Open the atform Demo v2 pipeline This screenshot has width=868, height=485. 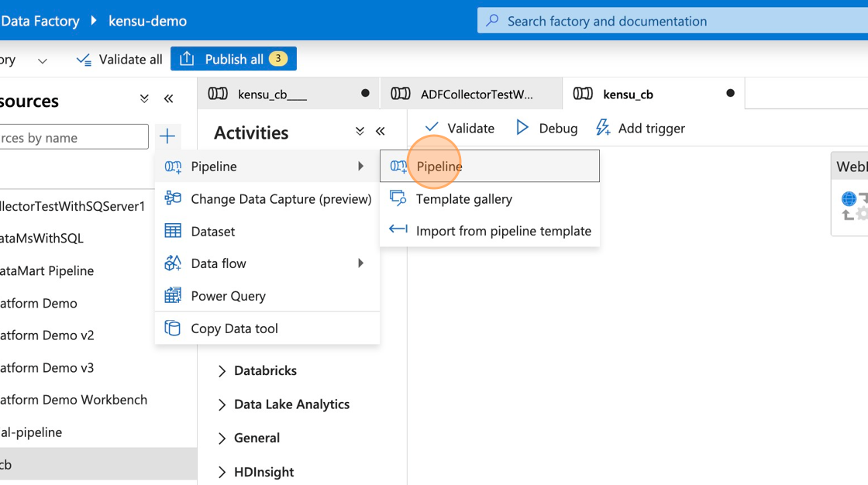[x=47, y=335]
